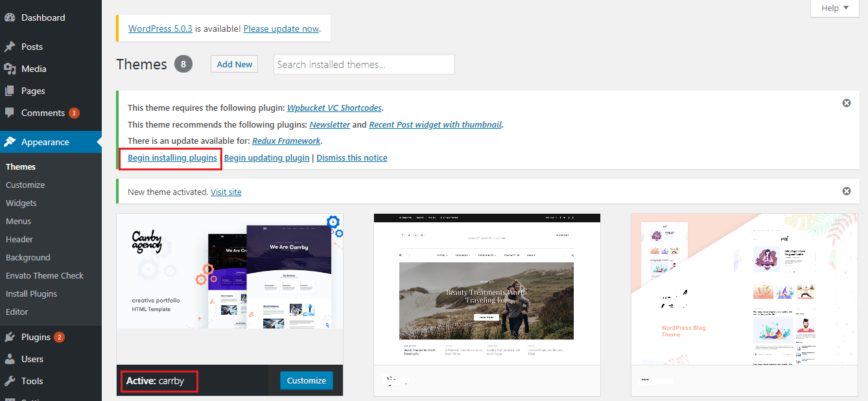Viewport: 868px width, 401px height.
Task: Open the Comments menu
Action: [x=51, y=113]
